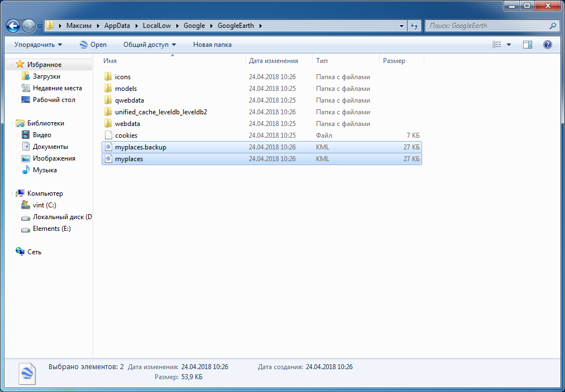Expand the Общий доступ dropdown

[149, 45]
